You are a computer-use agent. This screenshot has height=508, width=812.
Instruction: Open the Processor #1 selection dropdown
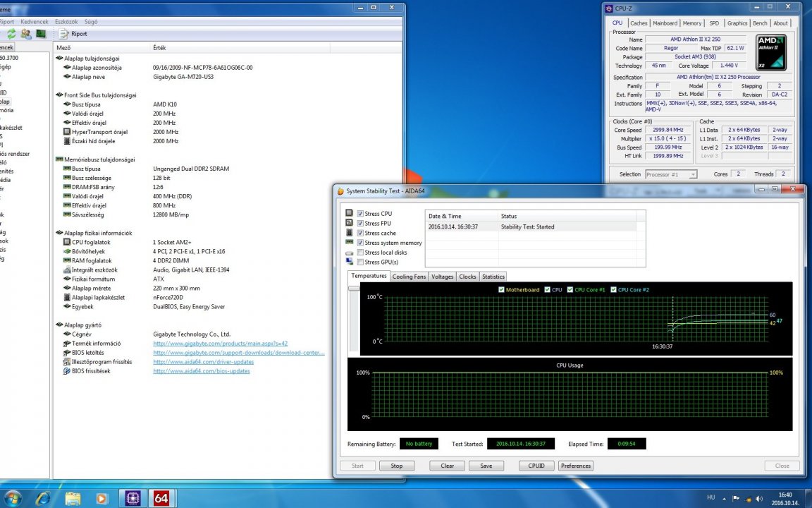[671, 174]
